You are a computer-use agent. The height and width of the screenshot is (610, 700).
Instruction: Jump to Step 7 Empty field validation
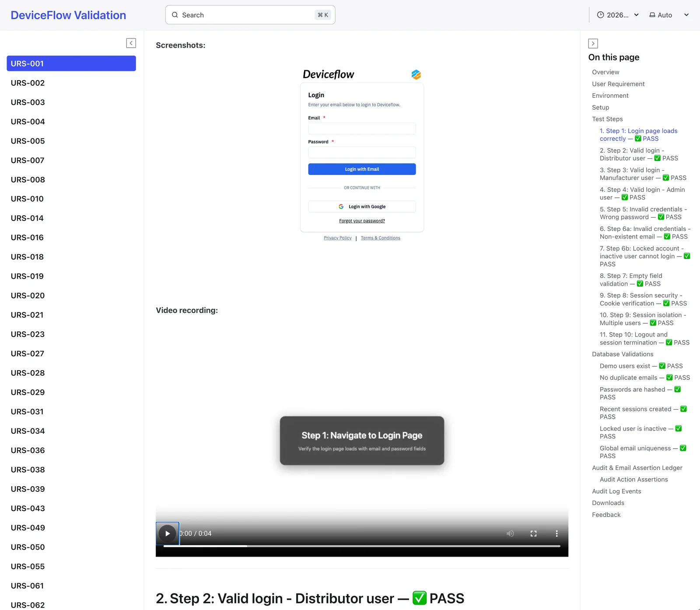click(x=631, y=280)
